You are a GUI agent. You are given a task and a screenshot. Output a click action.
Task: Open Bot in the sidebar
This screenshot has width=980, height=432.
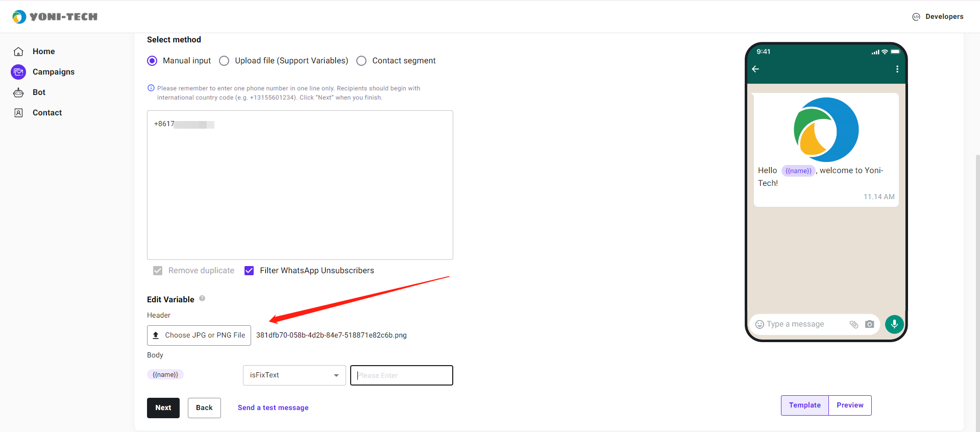39,92
